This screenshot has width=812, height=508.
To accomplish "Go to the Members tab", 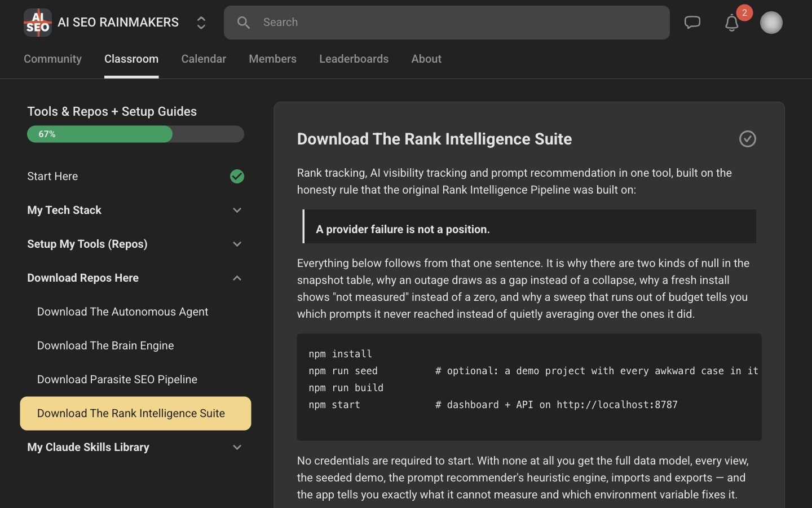I will coord(272,59).
